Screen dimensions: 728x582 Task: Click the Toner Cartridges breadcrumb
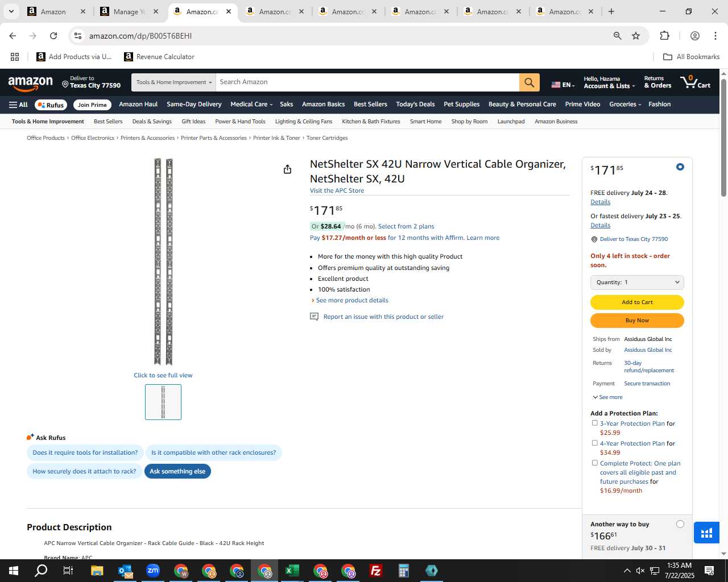[327, 138]
